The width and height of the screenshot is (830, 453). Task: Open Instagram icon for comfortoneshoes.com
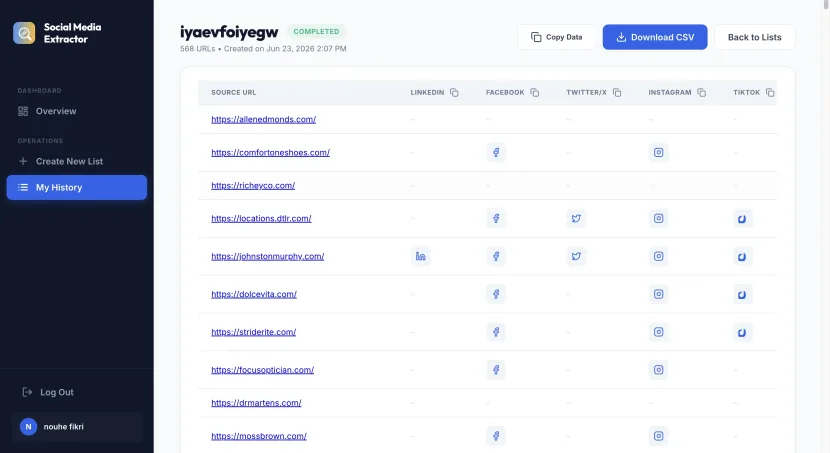tap(658, 152)
